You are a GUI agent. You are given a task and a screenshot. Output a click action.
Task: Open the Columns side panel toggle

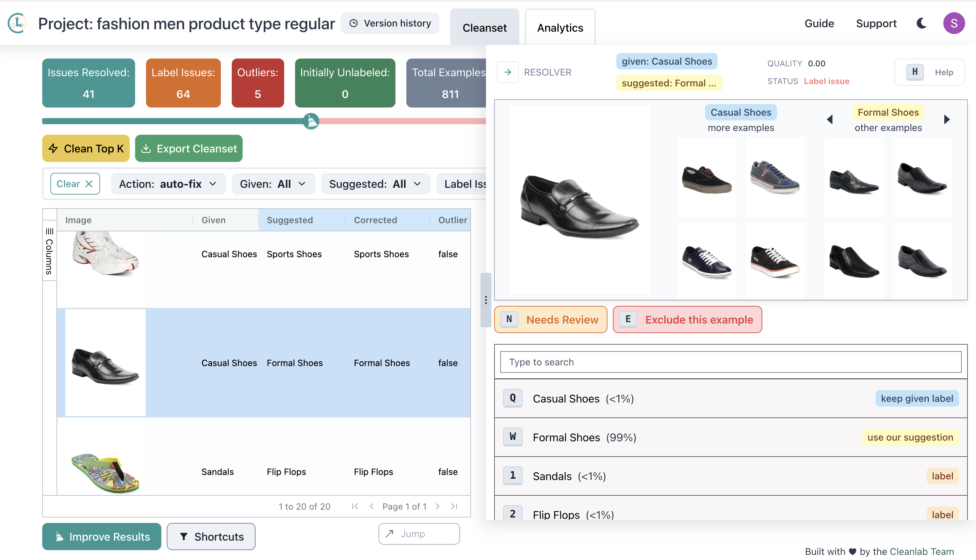click(x=49, y=252)
